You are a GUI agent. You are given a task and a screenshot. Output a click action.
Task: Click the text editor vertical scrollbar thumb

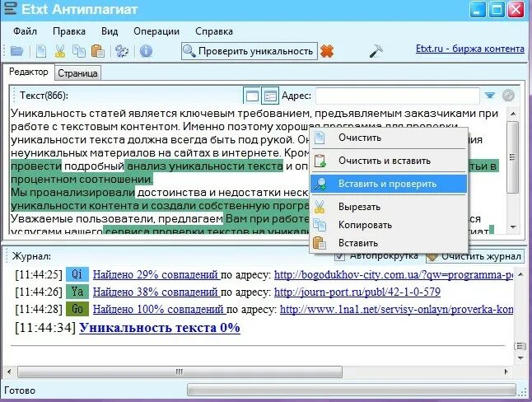pyautogui.click(x=513, y=157)
